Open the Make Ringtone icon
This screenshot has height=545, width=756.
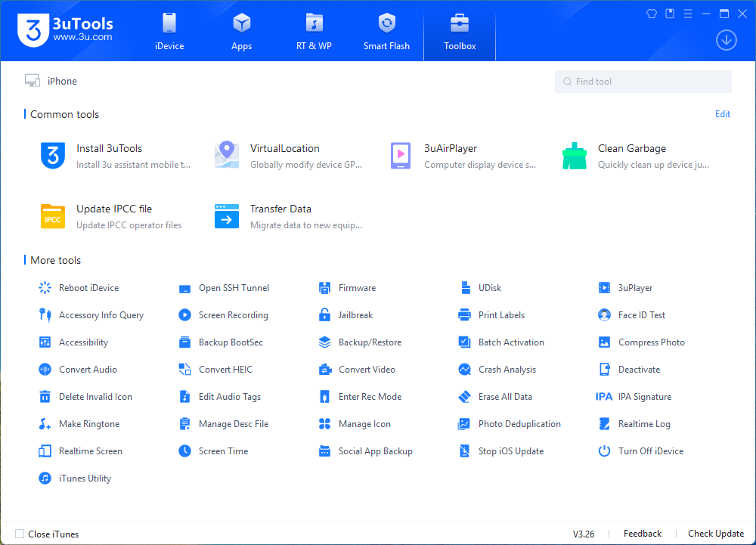pyautogui.click(x=45, y=424)
